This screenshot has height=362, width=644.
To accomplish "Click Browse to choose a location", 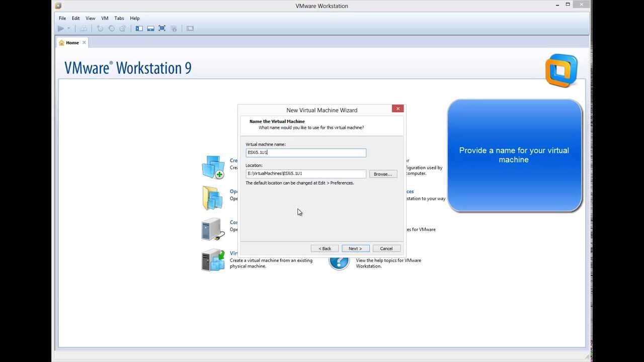I will click(x=382, y=173).
